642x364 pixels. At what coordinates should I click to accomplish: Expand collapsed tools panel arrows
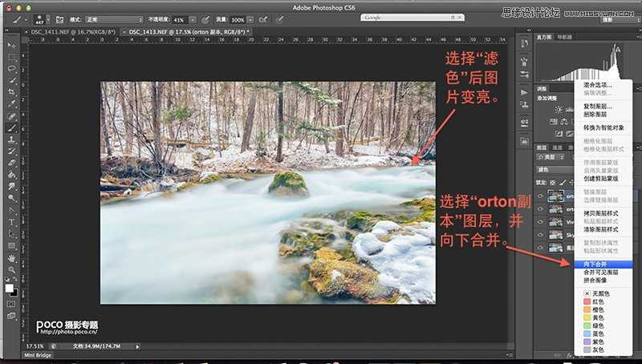tap(6, 30)
